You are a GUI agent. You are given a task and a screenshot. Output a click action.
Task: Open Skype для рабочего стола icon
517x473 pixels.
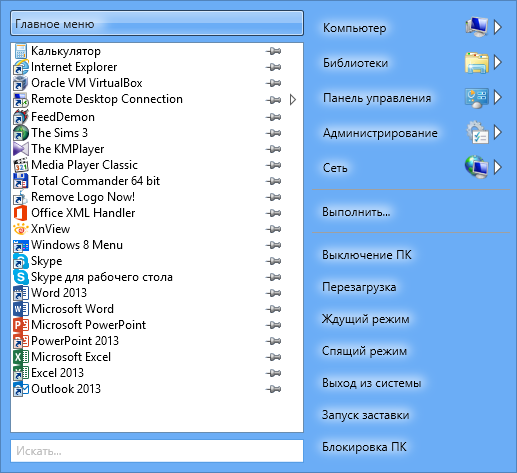[21, 277]
